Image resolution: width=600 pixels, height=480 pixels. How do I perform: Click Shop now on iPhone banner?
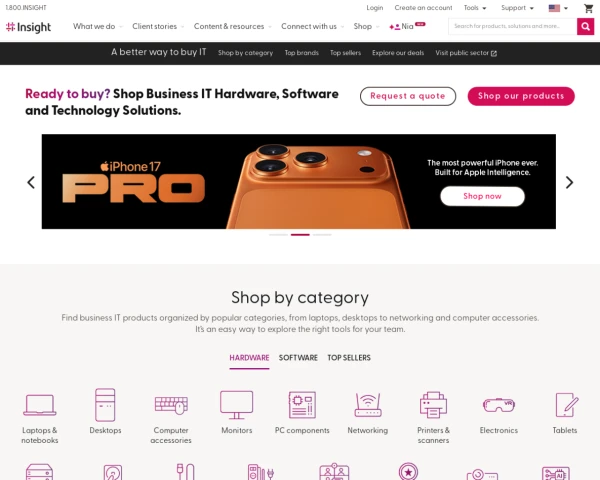click(482, 196)
